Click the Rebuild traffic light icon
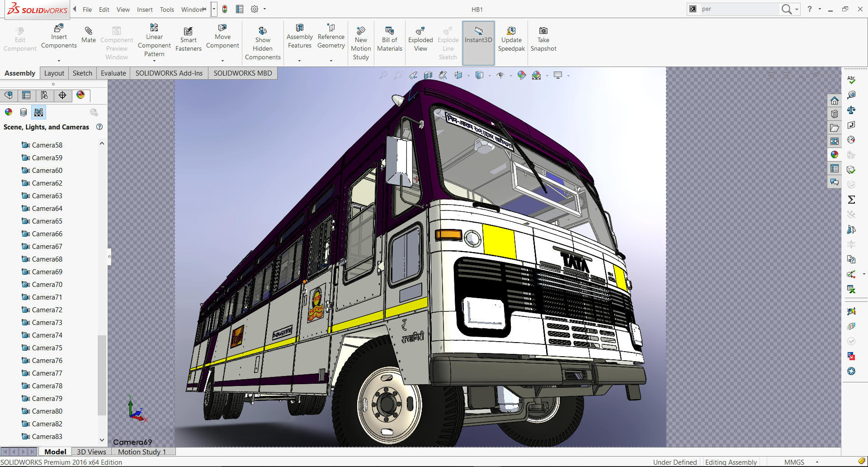This screenshot has width=868, height=467. [x=225, y=9]
